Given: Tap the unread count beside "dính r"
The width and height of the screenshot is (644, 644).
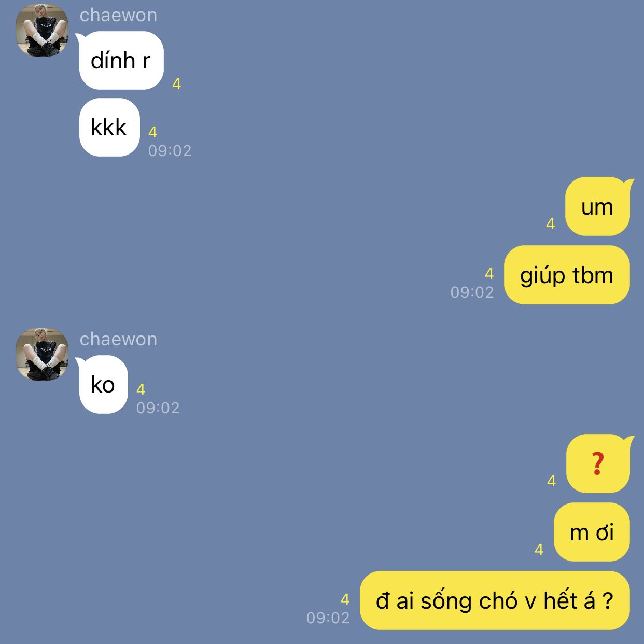Looking at the screenshot, I should point(176,84).
